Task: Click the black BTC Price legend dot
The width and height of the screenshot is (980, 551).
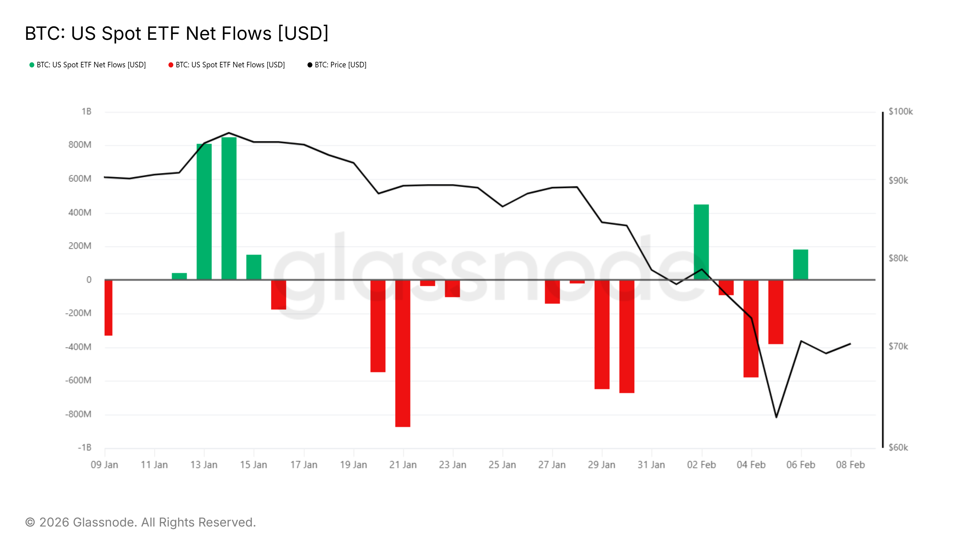Action: pos(310,65)
